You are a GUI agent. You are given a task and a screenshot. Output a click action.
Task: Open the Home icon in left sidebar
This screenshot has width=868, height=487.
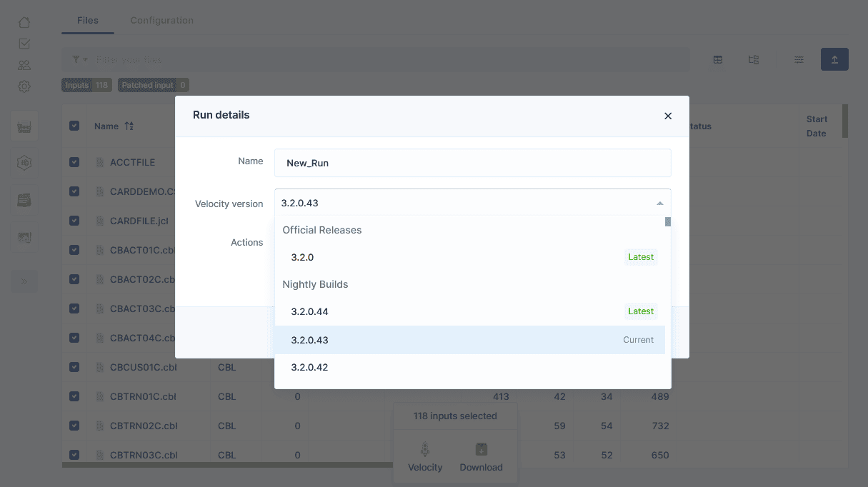tap(24, 22)
